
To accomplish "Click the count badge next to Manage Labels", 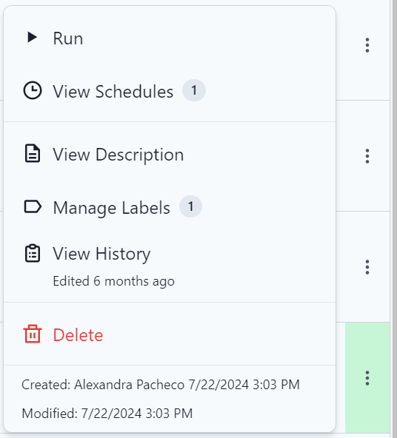I will pos(191,206).
